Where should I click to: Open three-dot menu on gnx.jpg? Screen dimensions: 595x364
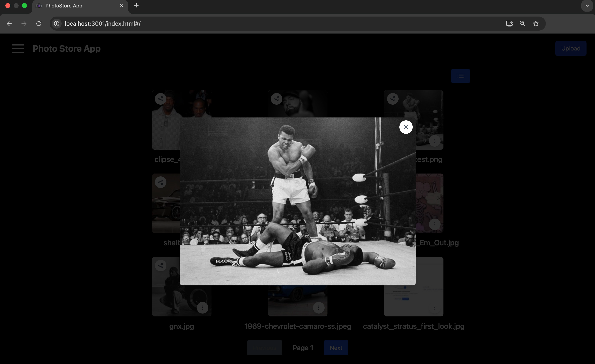[x=202, y=308]
